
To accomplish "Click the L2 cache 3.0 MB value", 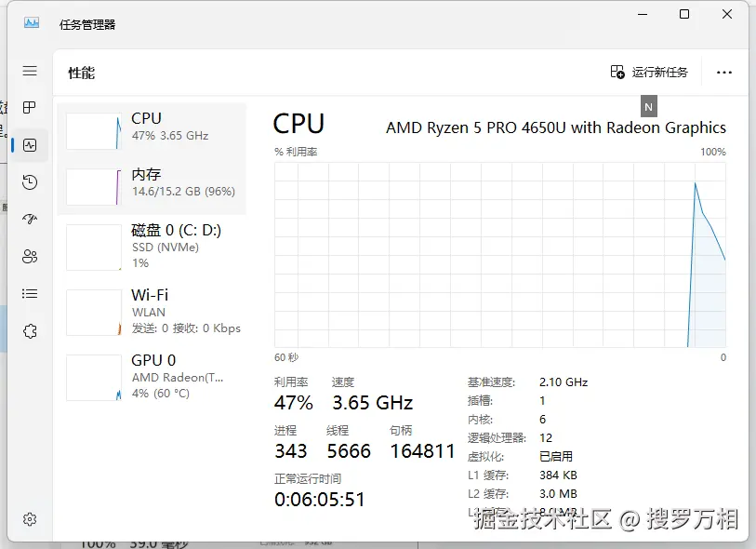I will coord(558,493).
